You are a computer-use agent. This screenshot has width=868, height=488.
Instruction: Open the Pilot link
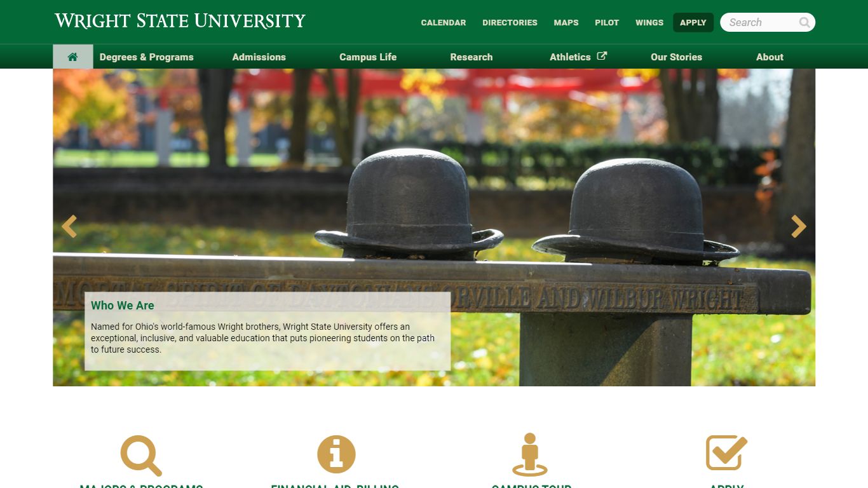607,22
